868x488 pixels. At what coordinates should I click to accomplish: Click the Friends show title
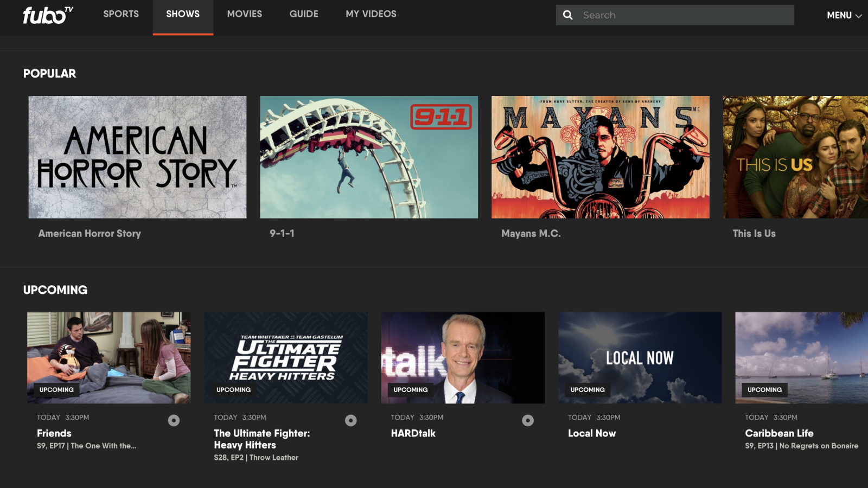(x=54, y=433)
